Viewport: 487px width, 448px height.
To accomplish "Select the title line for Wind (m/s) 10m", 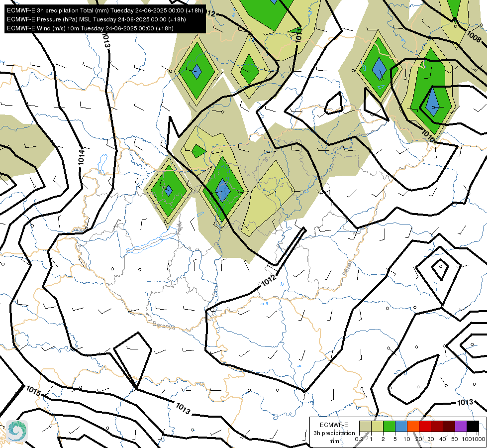I will coord(90,28).
